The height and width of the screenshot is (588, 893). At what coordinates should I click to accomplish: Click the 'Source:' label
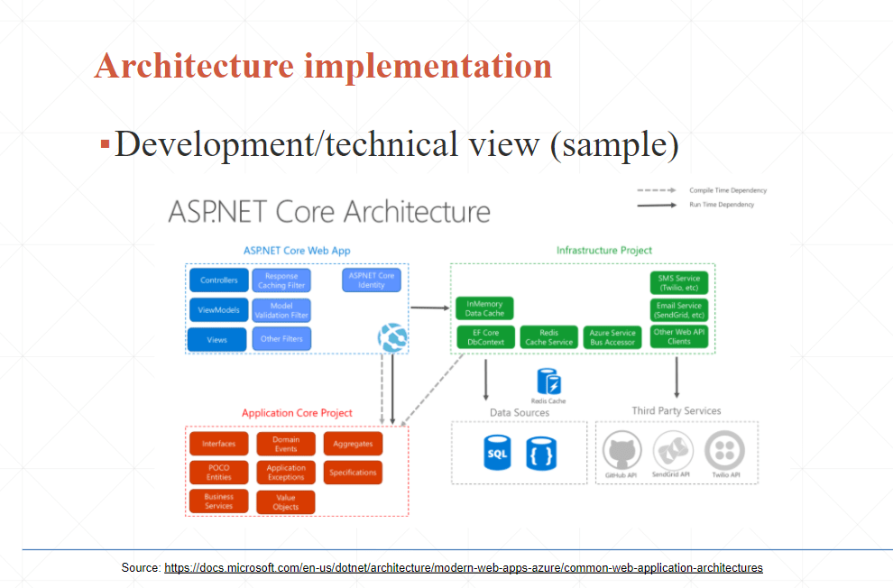pyautogui.click(x=142, y=567)
